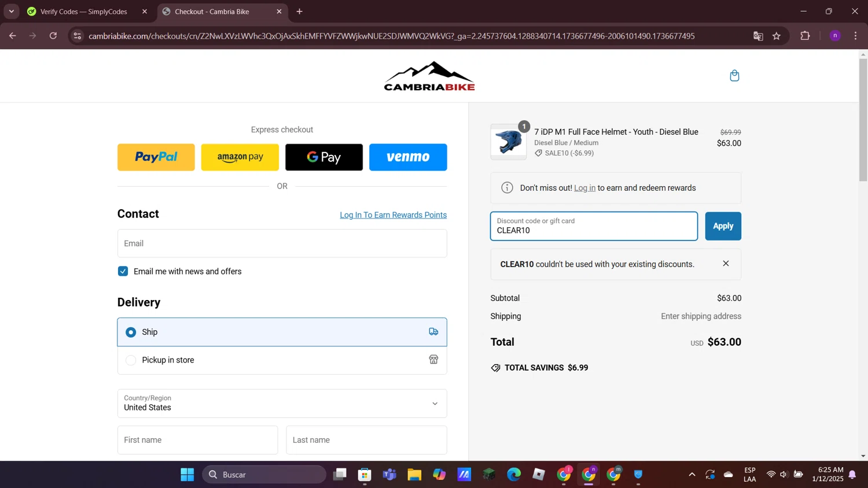Viewport: 868px width, 488px height.
Task: Open the Microsoft Store taskbar icon
Action: (365, 475)
